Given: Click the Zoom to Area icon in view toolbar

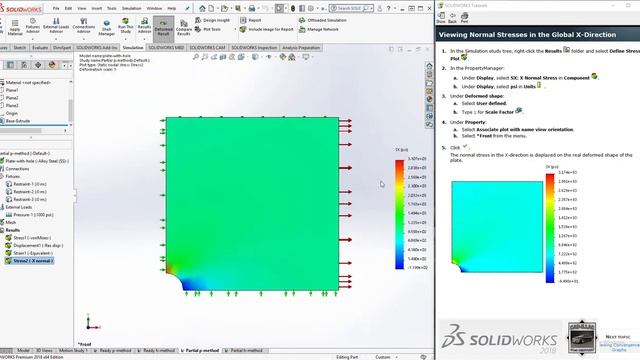Looking at the screenshot, I should pyautogui.click(x=205, y=57).
